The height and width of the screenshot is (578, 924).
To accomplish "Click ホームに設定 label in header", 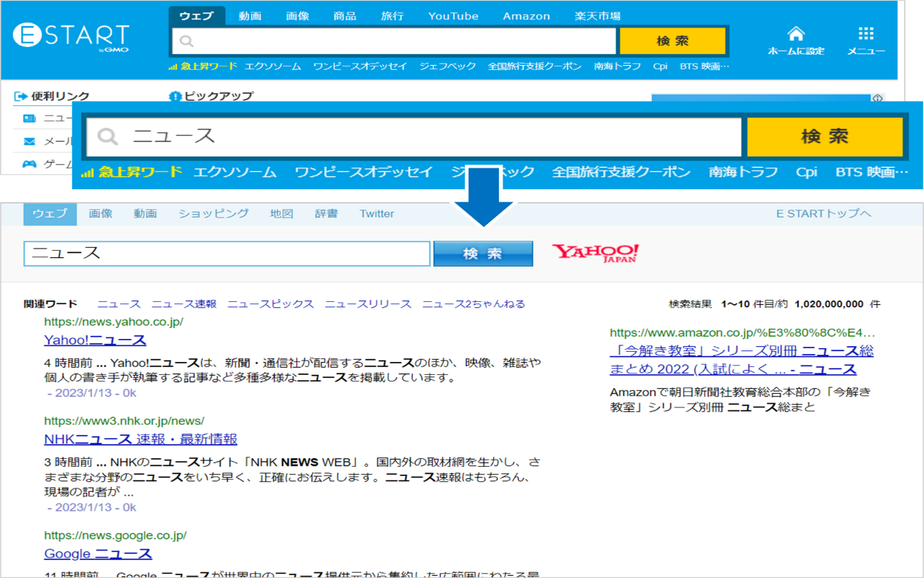I will [x=796, y=51].
